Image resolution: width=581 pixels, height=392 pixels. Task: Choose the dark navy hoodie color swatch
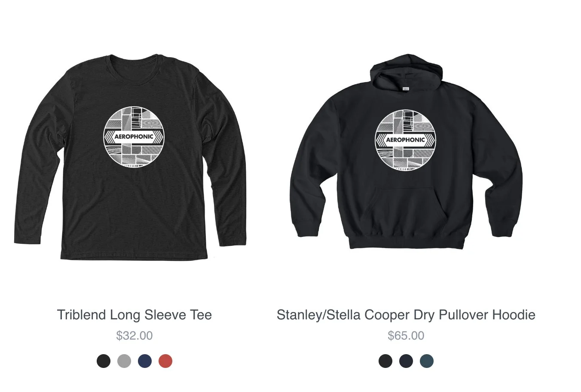(x=406, y=361)
